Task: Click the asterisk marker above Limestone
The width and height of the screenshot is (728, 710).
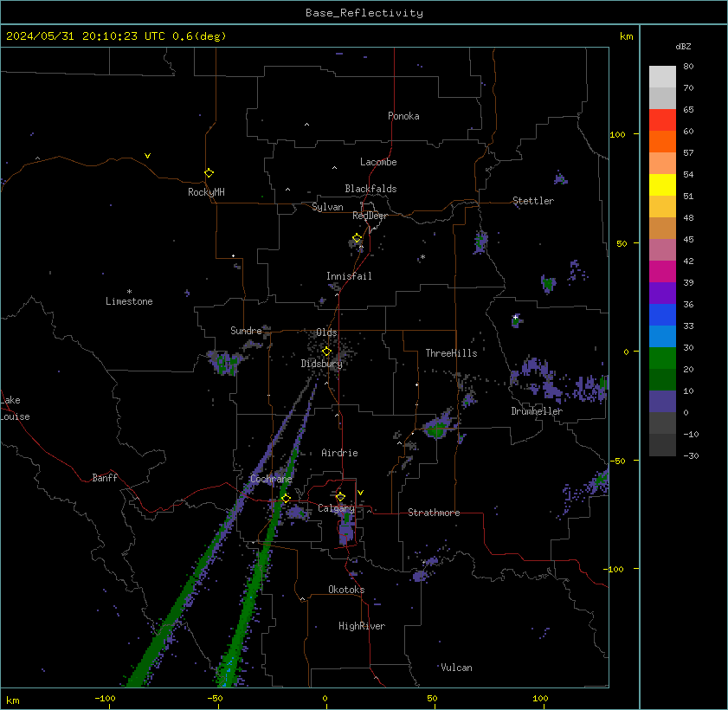Action: (x=130, y=292)
